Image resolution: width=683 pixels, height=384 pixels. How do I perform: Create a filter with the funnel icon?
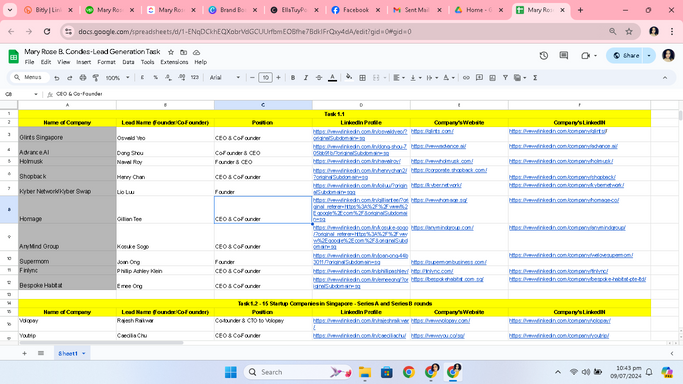coord(505,77)
